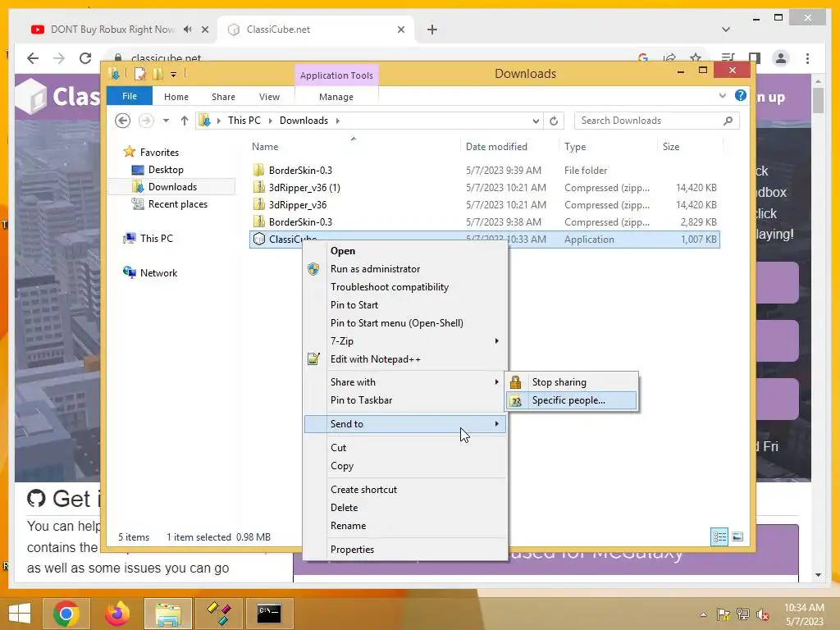Viewport: 840px width, 630px height.
Task: Switch to the YouTube browser tab
Action: 112,30
